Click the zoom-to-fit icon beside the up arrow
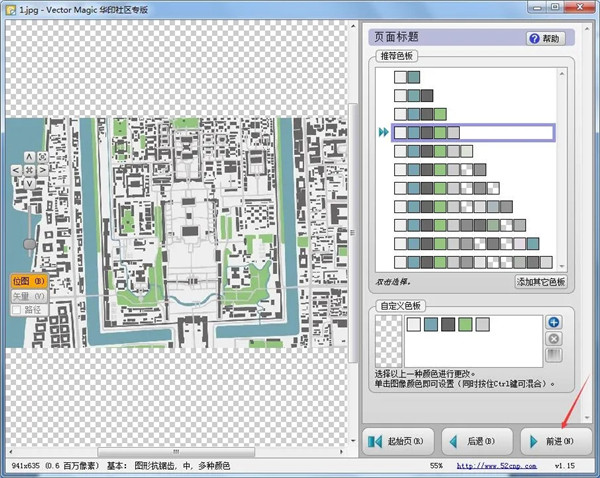 41,157
